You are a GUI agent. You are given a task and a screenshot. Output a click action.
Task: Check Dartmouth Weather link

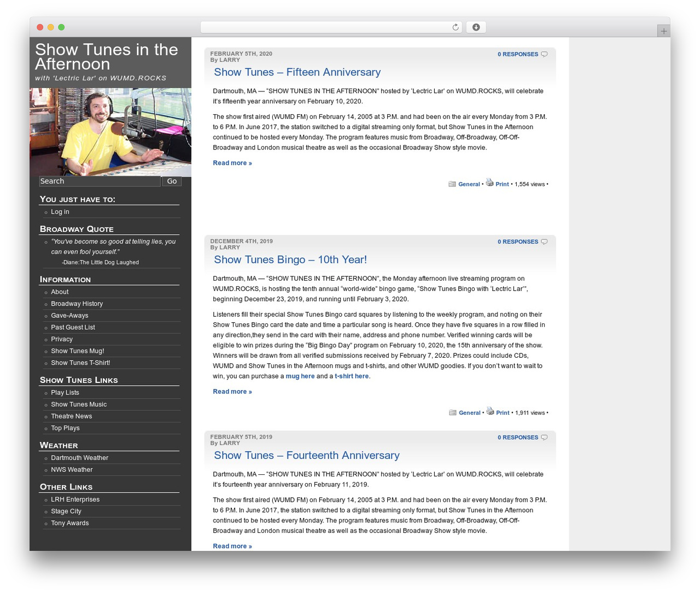(80, 458)
